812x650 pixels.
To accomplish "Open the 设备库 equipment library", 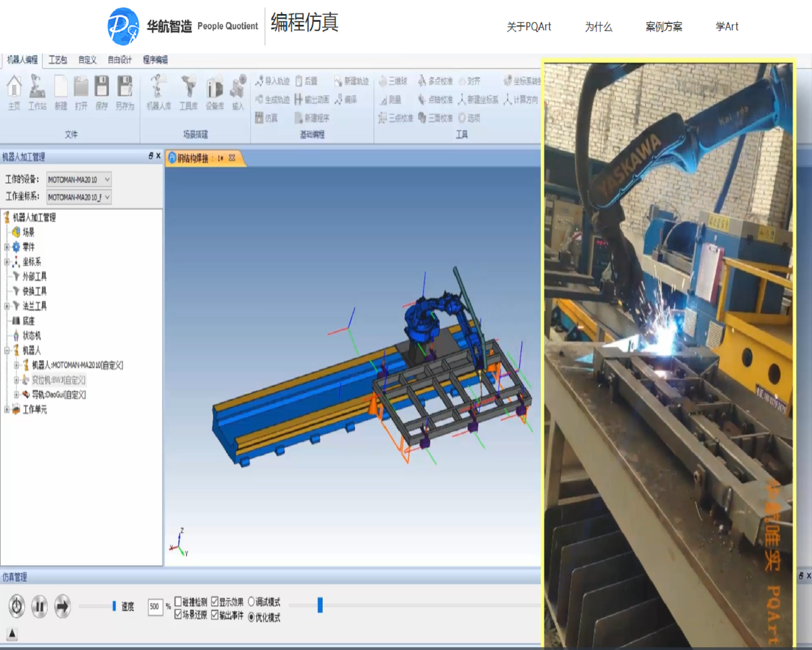I will coord(214,92).
